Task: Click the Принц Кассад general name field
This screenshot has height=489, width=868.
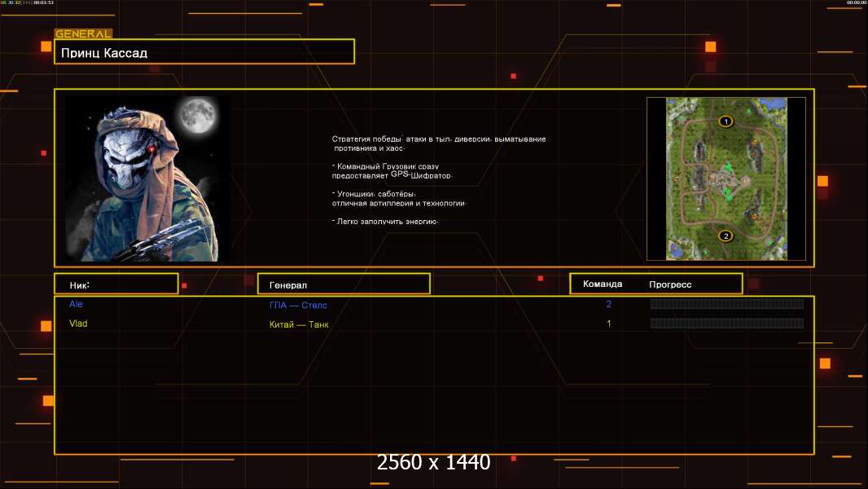Action: pyautogui.click(x=204, y=51)
